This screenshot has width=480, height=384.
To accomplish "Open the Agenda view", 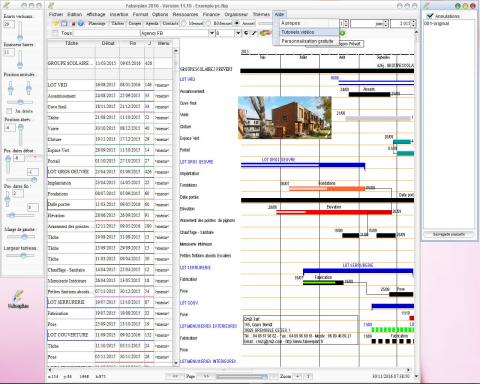I will coord(152,23).
